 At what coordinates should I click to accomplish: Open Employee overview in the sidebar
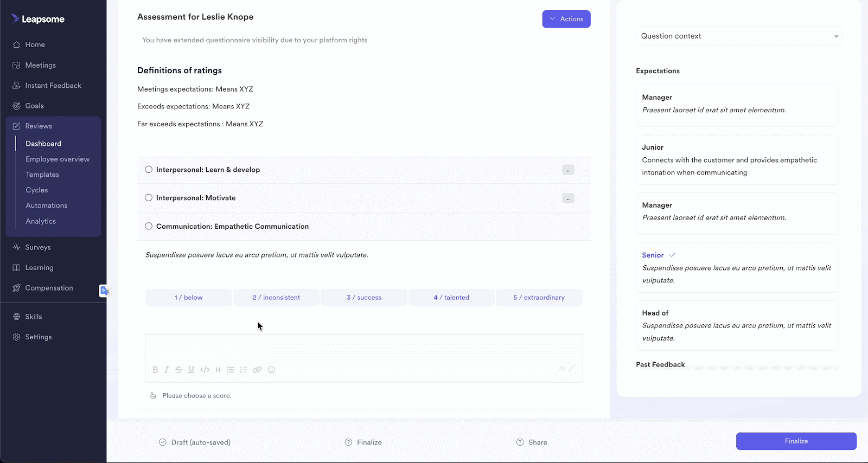[58, 159]
